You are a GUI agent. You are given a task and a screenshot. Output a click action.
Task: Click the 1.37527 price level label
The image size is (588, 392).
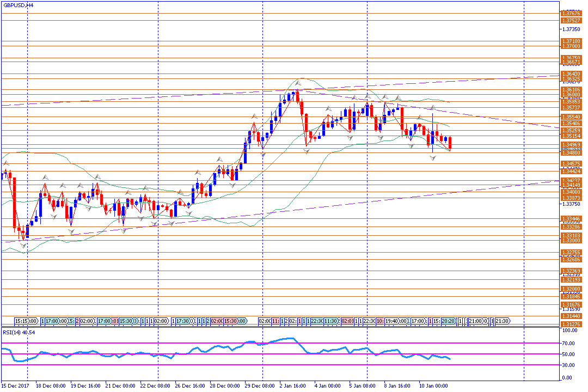(x=571, y=21)
